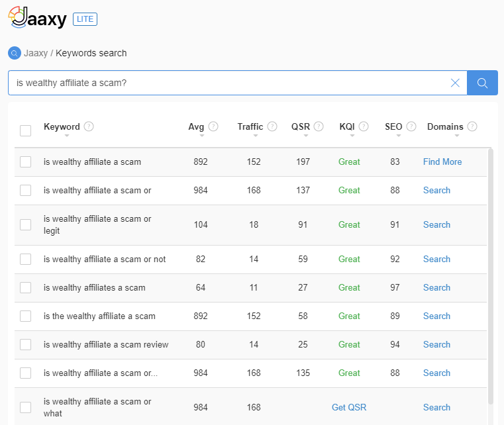Viewport: 504px width, 425px height.
Task: Click the results table vertical scrollbar
Action: 490,276
